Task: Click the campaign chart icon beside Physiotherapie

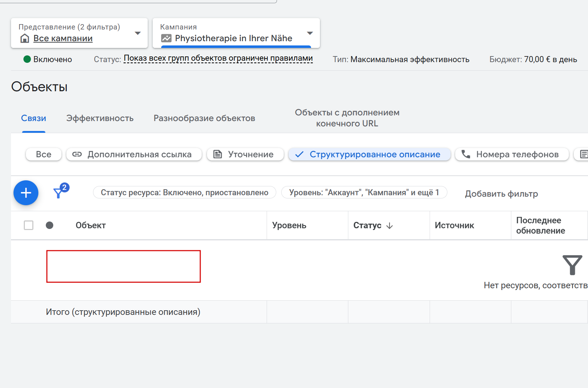Action: 166,38
